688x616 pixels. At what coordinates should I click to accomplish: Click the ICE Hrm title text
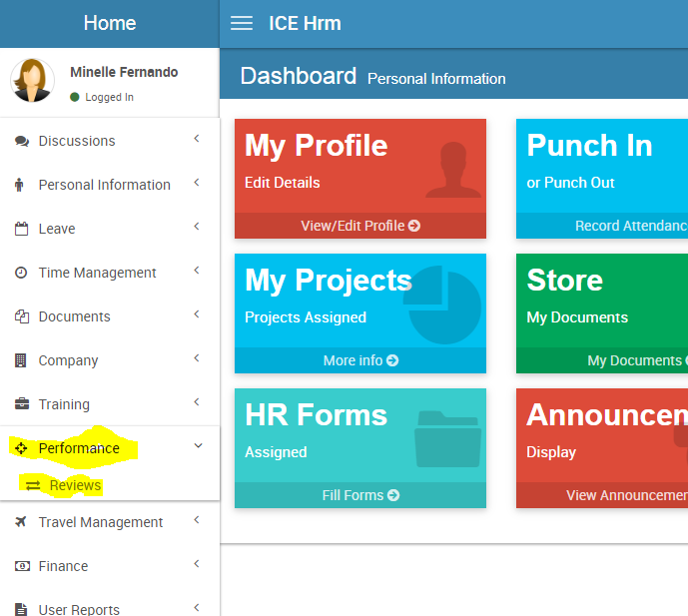(x=305, y=23)
